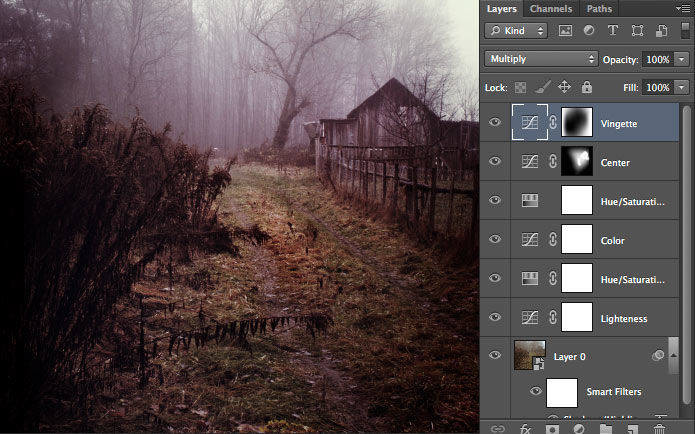Select the Color layer mask thumbnail
The height and width of the screenshot is (434, 695).
pos(577,239)
